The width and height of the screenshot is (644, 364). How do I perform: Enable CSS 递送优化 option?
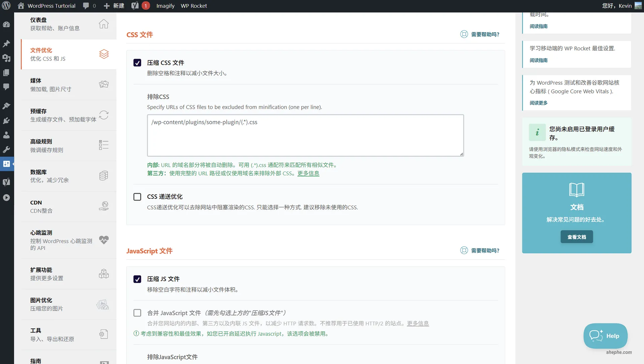coord(137,196)
